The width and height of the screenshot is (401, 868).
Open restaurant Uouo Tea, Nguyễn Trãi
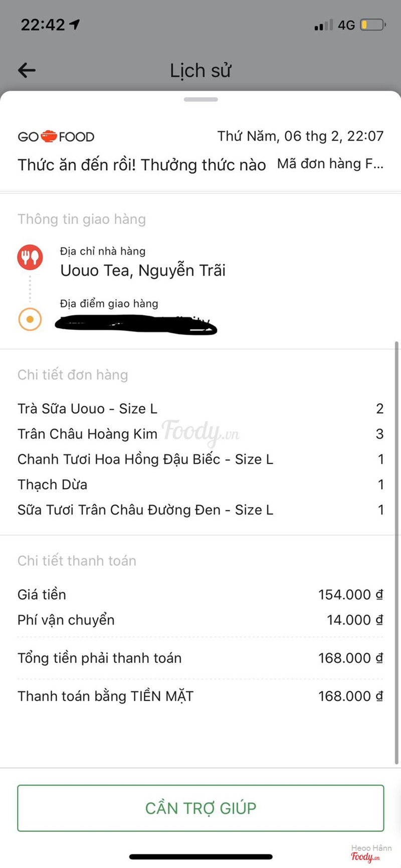[143, 270]
